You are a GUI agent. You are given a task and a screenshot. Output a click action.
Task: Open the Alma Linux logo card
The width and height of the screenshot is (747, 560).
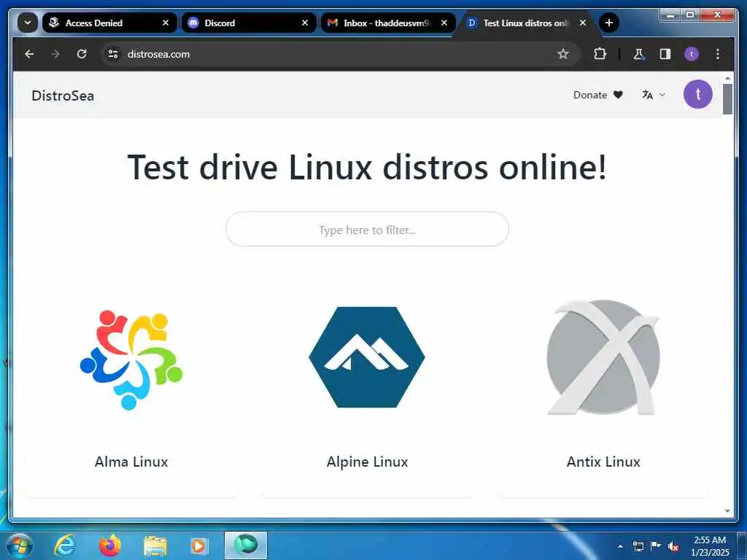click(131, 359)
